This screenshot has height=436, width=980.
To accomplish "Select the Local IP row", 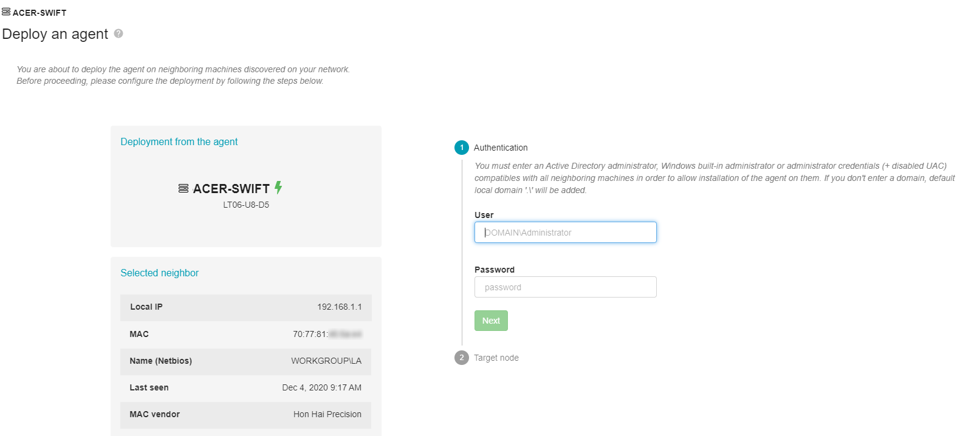I will coord(246,307).
